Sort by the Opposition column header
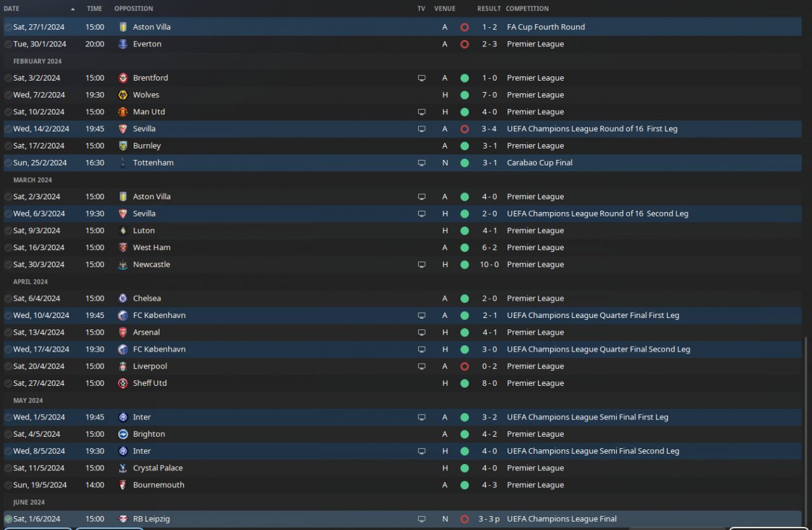Image resolution: width=812 pixels, height=530 pixels. (x=133, y=9)
